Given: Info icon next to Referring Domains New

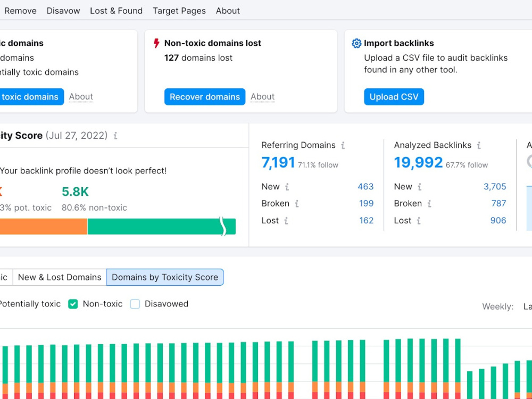Looking at the screenshot, I should [287, 187].
